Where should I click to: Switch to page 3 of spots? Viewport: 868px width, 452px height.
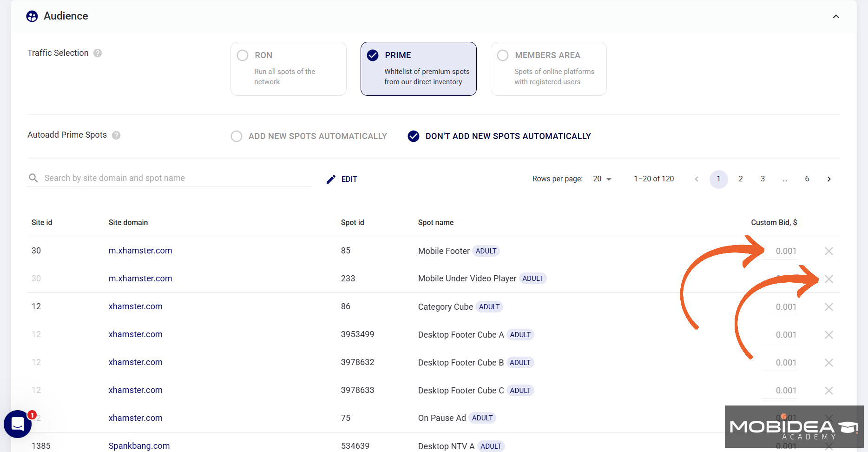[763, 179]
